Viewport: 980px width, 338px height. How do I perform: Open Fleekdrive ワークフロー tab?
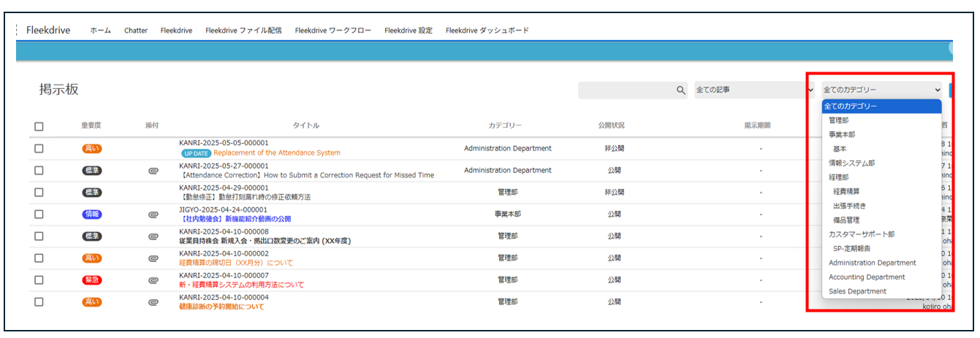click(x=333, y=31)
